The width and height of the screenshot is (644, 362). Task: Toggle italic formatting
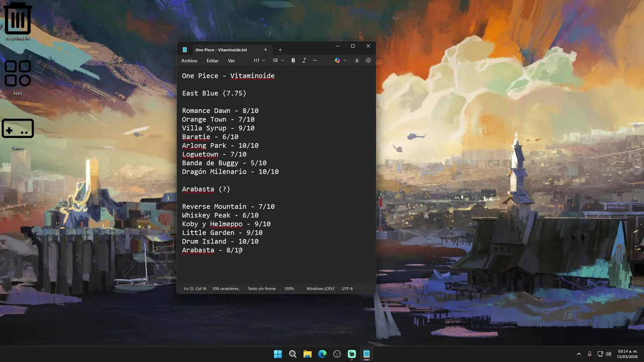tap(304, 60)
